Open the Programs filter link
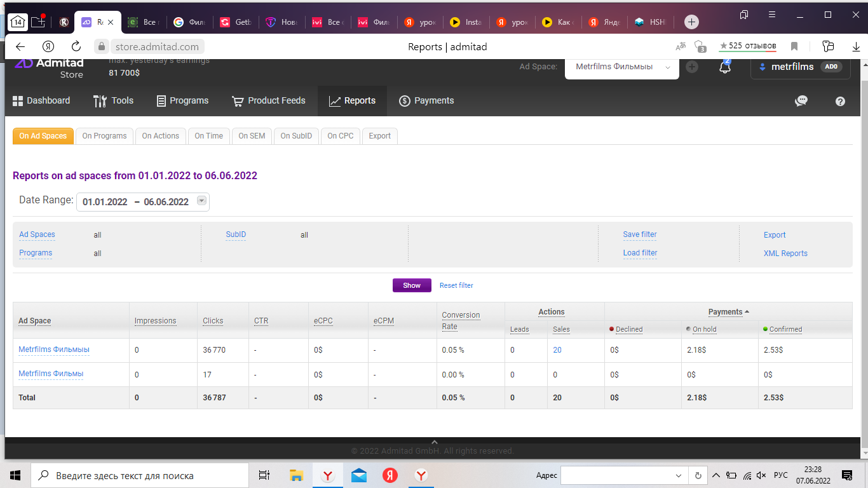The image size is (868, 488). coord(36,253)
